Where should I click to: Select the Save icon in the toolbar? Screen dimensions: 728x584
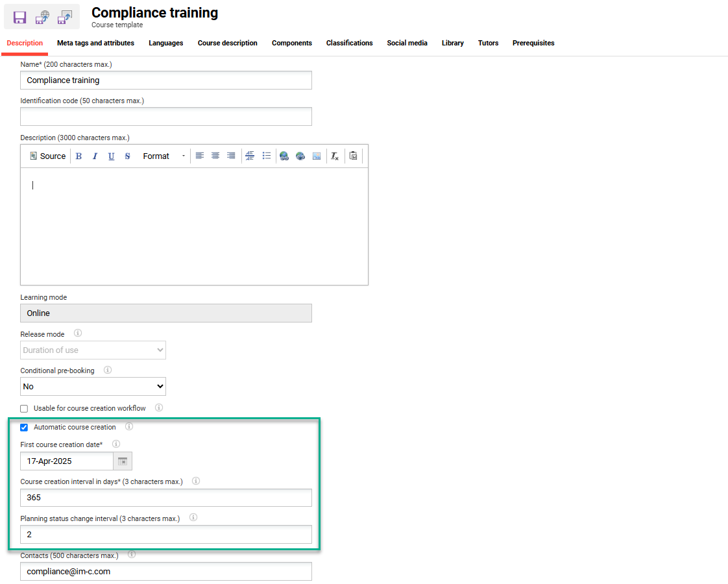point(19,17)
